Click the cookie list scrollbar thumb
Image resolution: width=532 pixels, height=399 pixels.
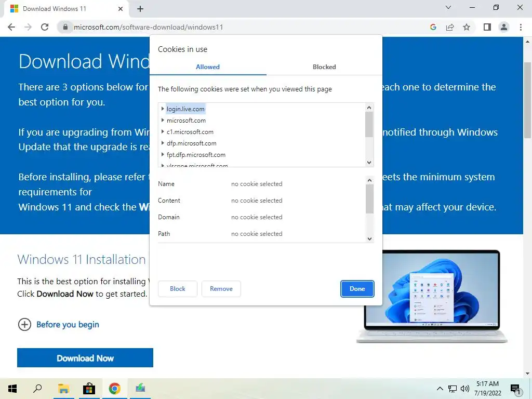point(369,125)
